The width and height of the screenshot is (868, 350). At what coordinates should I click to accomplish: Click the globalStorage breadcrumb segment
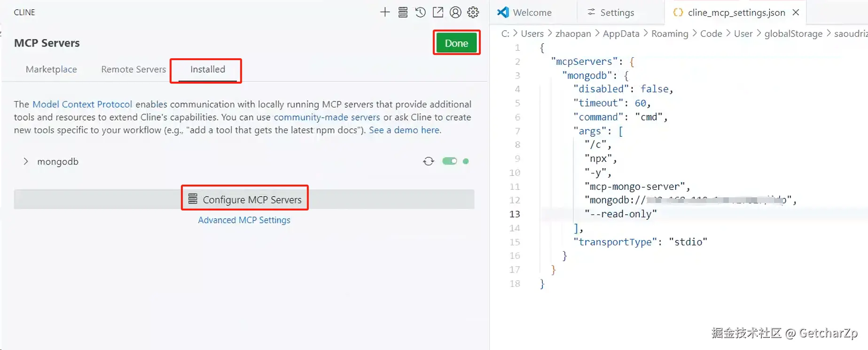pos(793,34)
